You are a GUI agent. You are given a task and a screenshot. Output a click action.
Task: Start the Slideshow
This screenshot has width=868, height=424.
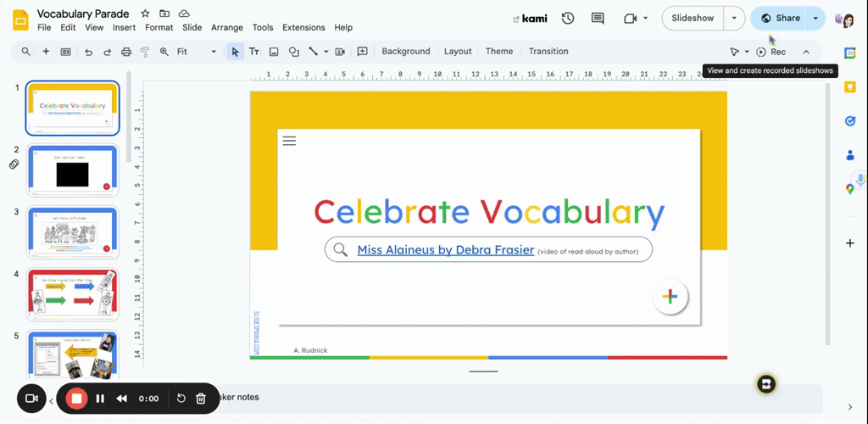tap(693, 19)
